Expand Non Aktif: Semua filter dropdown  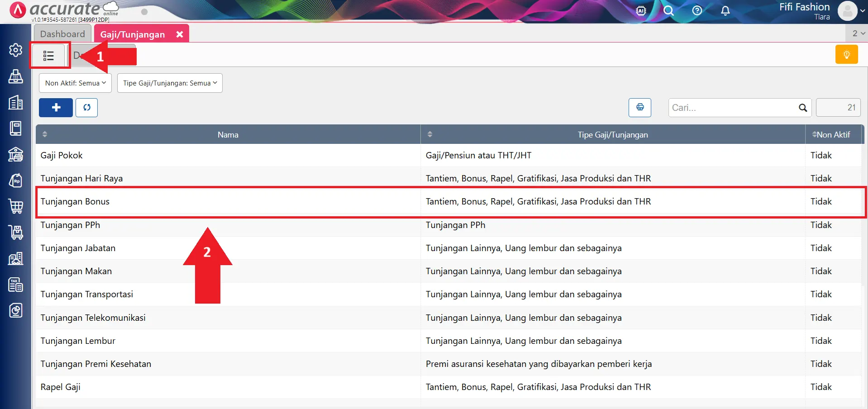[x=75, y=83]
